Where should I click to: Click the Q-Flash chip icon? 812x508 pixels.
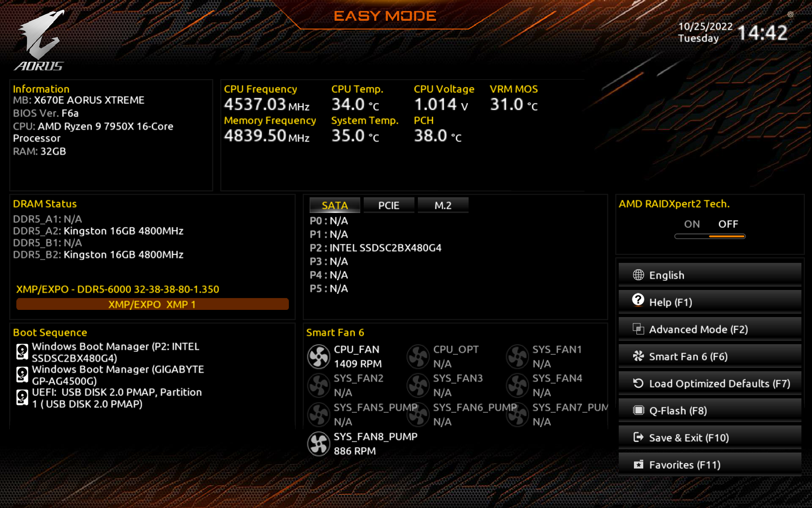click(x=638, y=410)
